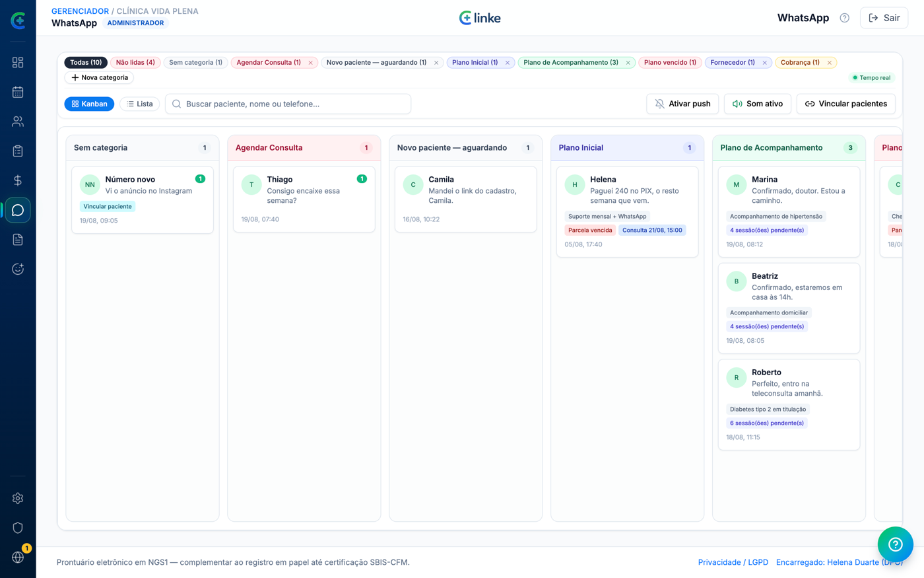
Task: Open the globe icon with notification badge
Action: click(18, 557)
